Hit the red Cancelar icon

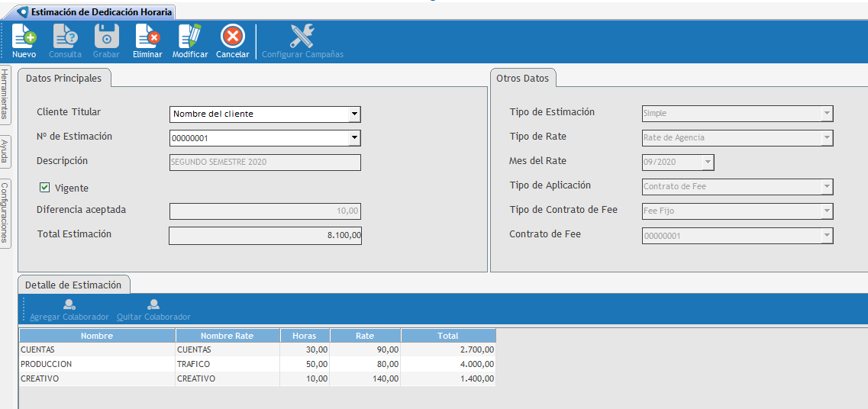232,37
